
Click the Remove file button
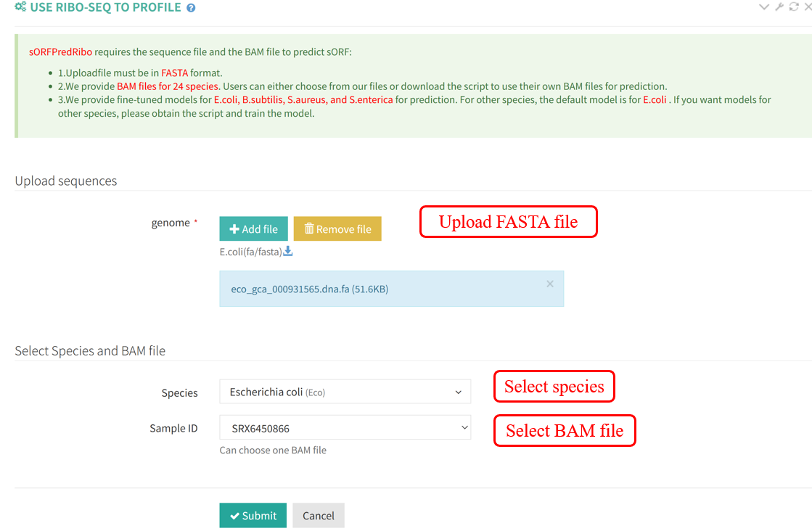[337, 229]
